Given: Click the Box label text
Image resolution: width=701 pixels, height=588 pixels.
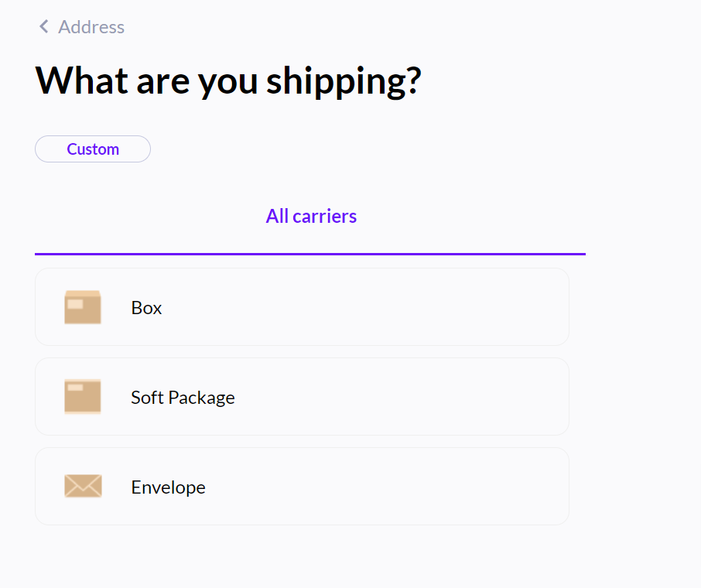Looking at the screenshot, I should (146, 307).
